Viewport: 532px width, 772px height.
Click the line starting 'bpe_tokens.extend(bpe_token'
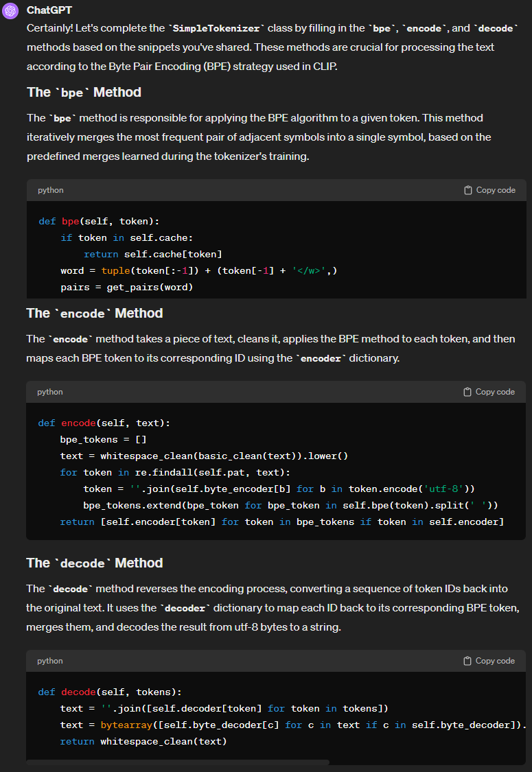pyautogui.click(x=290, y=506)
